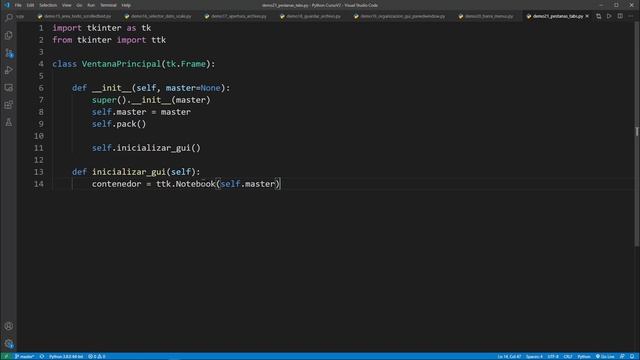Switch to the demo19 organizacion gui tab
Image resolution: width=640 pixels, height=360 pixels.
click(400, 16)
